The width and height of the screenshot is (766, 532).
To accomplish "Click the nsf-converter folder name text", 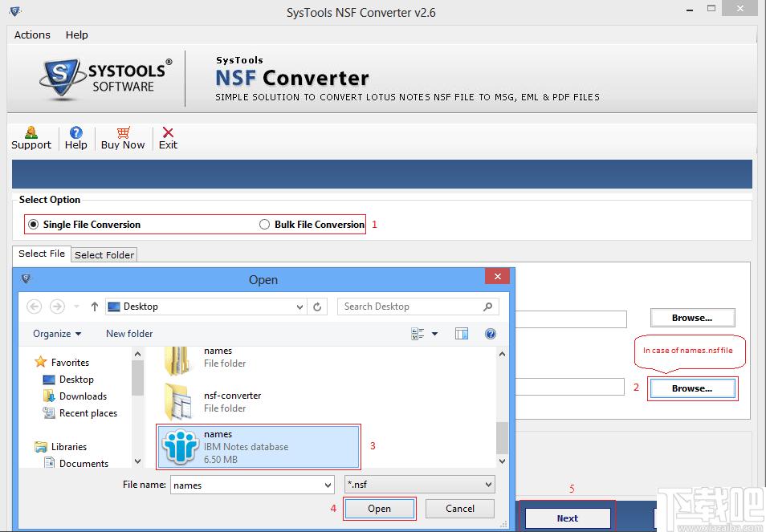I will (233, 396).
